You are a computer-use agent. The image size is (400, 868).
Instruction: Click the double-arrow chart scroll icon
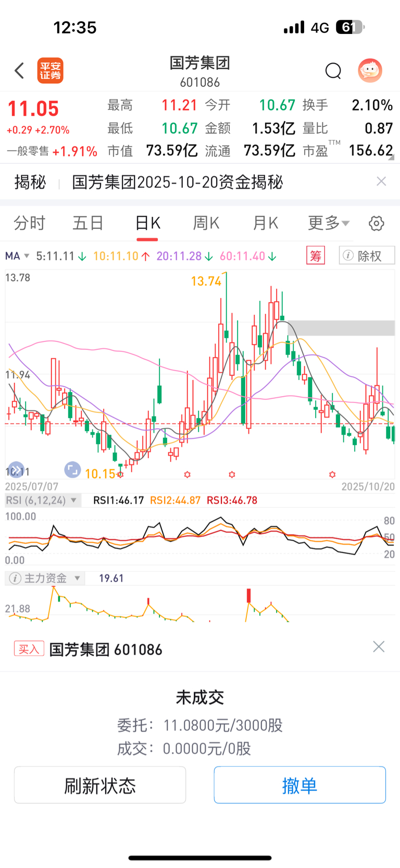[x=16, y=469]
